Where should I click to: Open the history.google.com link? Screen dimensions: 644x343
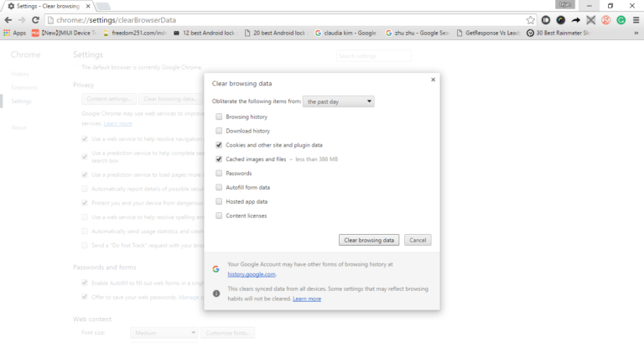252,274
